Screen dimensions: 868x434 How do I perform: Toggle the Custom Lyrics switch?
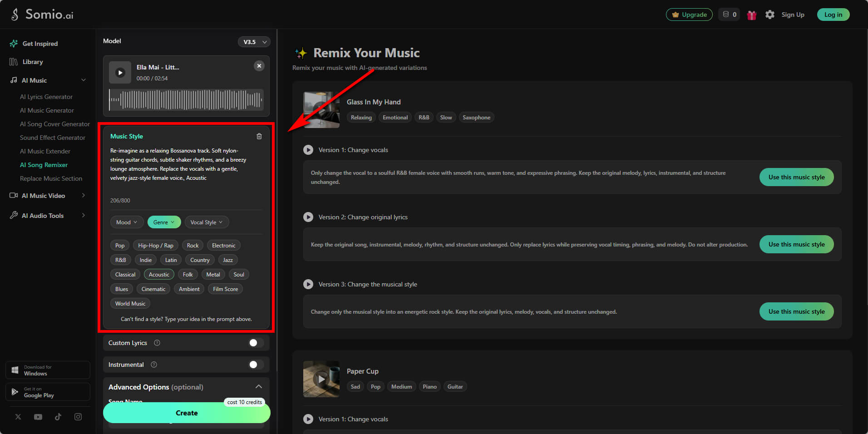[x=256, y=343]
